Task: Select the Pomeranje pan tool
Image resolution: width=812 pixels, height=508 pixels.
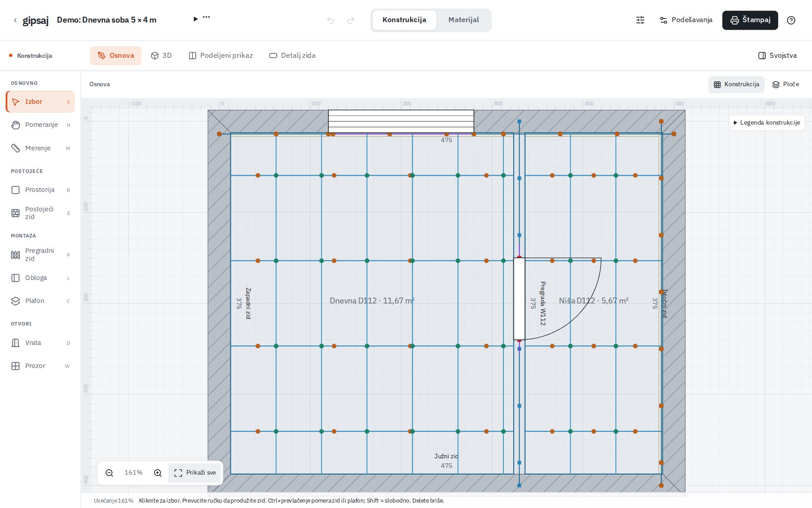Action: (41, 125)
